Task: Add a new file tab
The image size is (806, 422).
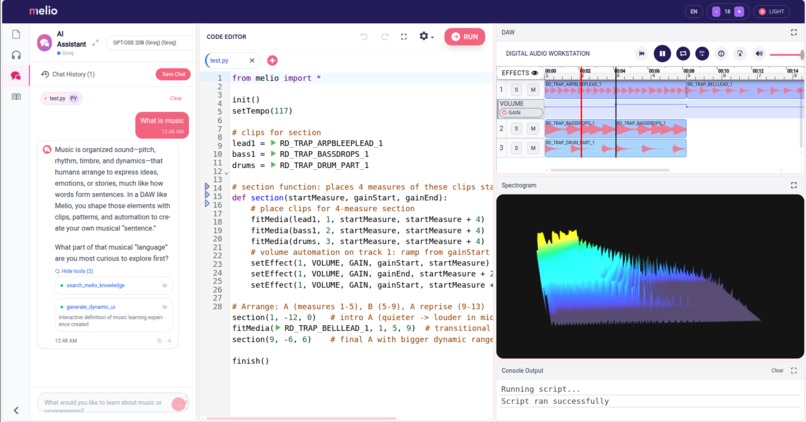Action: click(272, 61)
